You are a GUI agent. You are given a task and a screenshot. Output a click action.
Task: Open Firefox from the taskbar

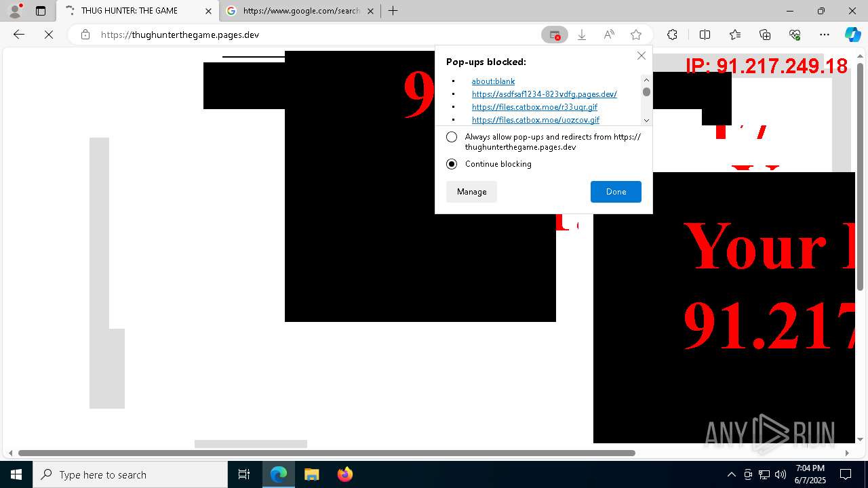(344, 474)
